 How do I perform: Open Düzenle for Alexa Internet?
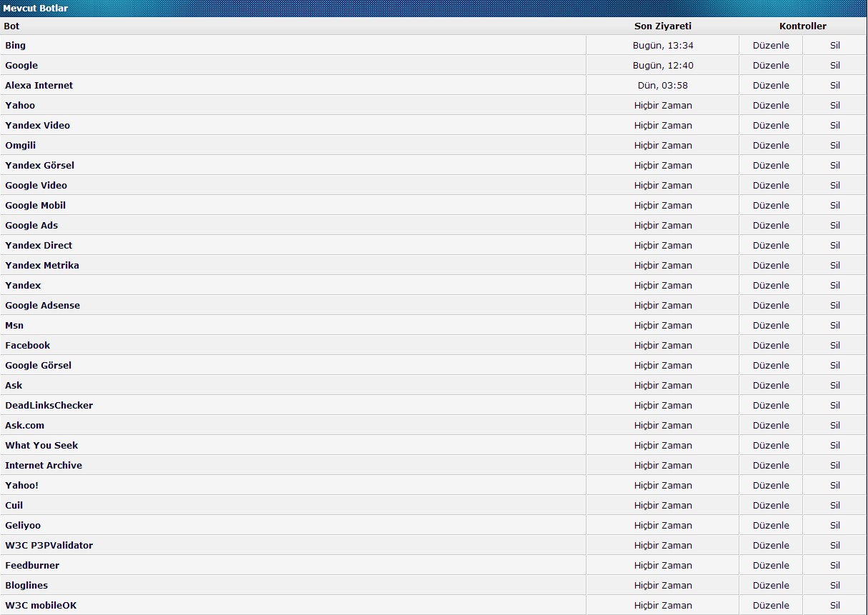pyautogui.click(x=771, y=85)
